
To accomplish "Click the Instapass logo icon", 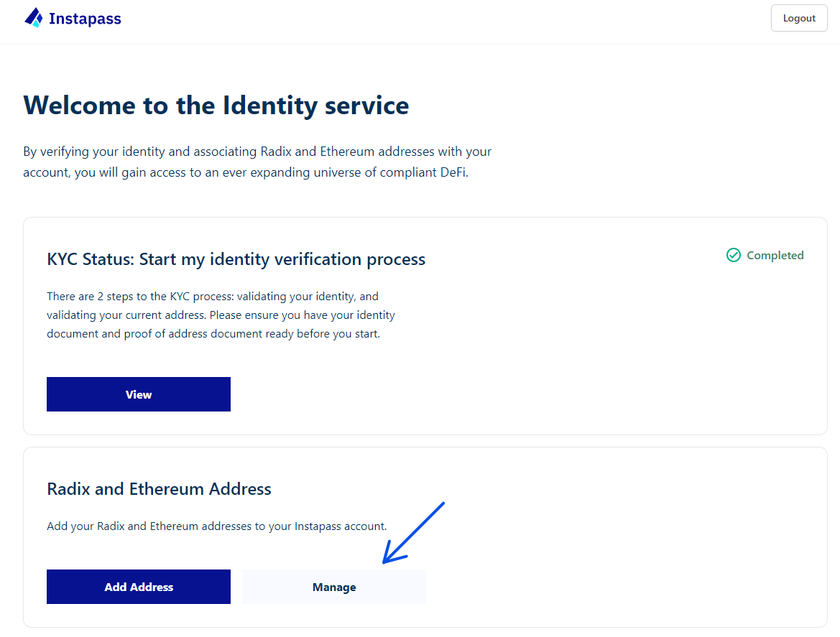I will pyautogui.click(x=34, y=18).
